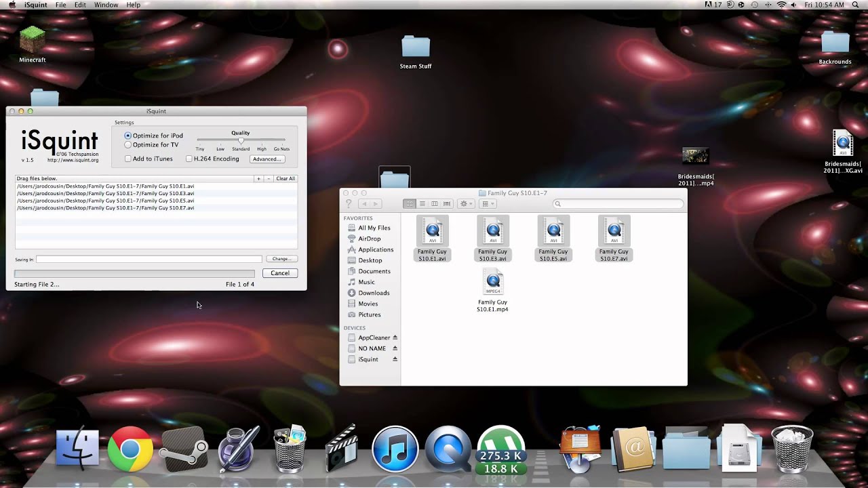Open the Window menu
Viewport: 868px width, 488px height.
point(106,5)
